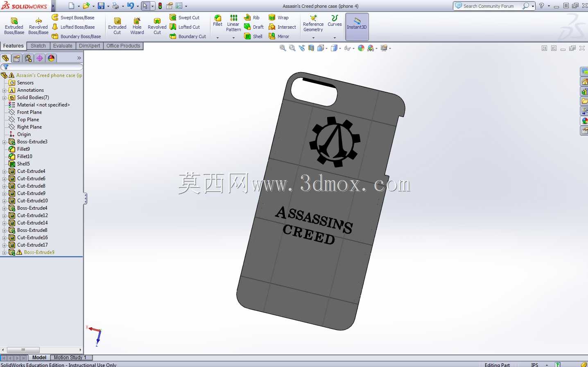Viewport: 588px width, 367px height.
Task: Click the New document icon
Action: (71, 6)
